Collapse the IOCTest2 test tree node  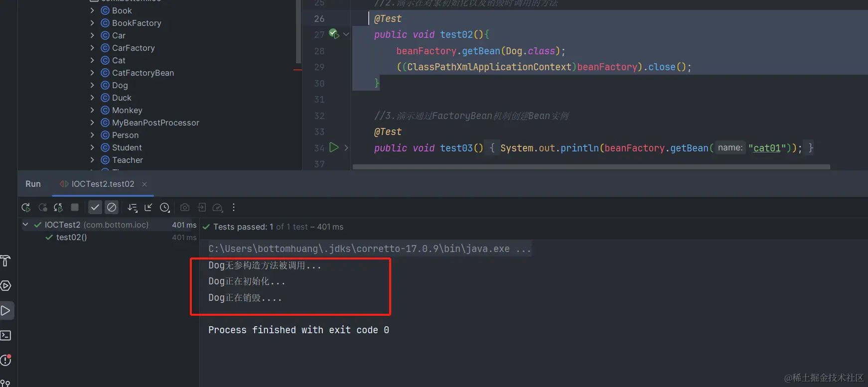(25, 225)
